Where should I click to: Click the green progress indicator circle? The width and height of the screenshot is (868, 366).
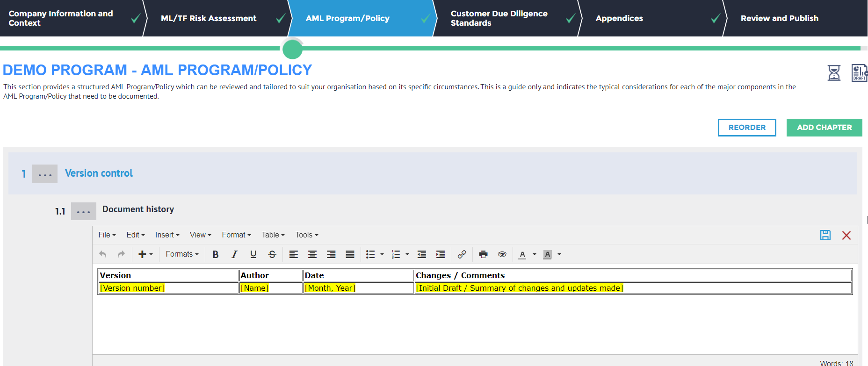(293, 49)
